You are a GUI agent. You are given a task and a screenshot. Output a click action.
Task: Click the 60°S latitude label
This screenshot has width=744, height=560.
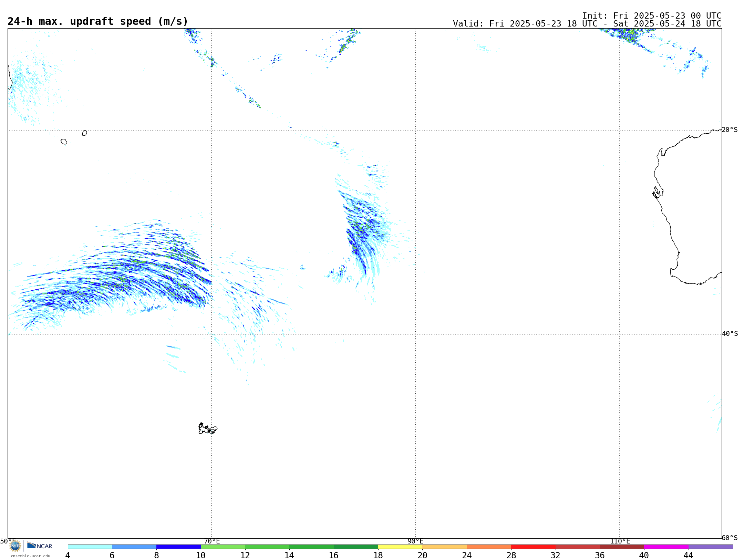[x=730, y=538]
